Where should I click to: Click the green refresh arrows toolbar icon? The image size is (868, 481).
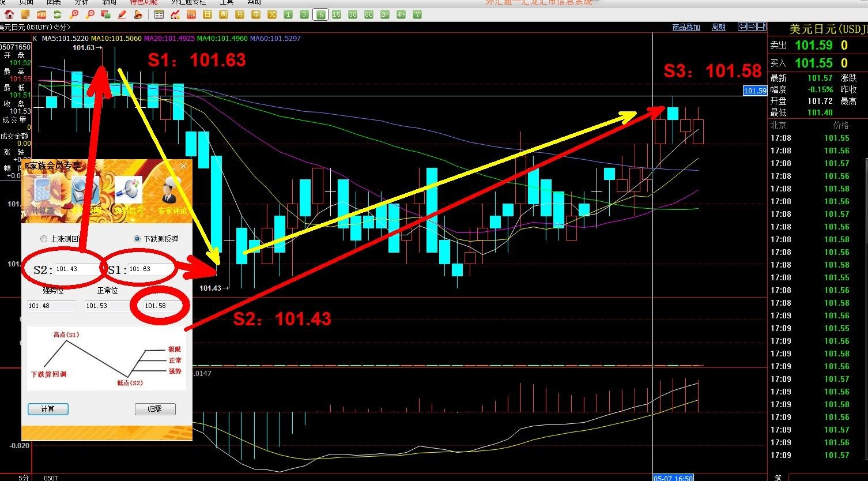(x=58, y=14)
